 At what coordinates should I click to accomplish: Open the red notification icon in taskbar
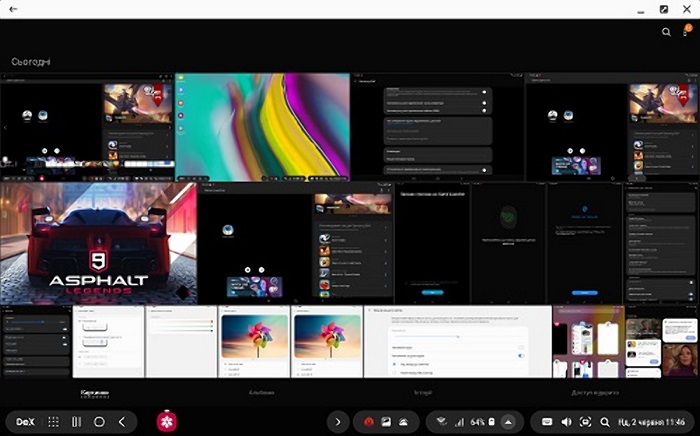pos(368,422)
